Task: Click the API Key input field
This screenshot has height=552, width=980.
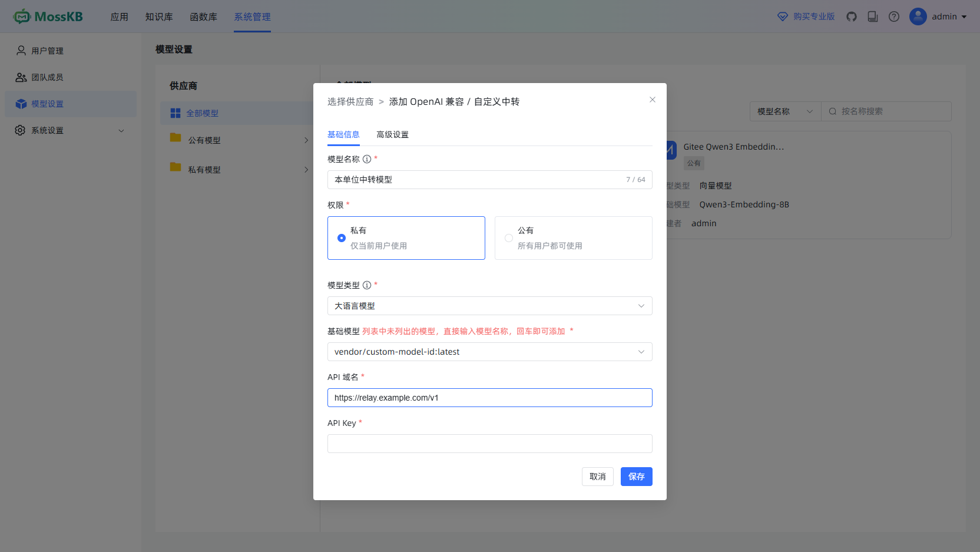Action: 490,444
